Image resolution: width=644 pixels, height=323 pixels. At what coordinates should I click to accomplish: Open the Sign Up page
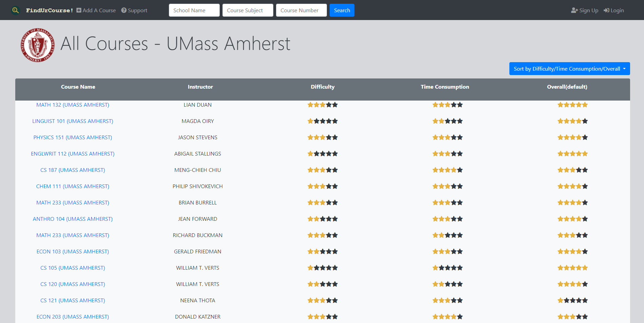585,11
